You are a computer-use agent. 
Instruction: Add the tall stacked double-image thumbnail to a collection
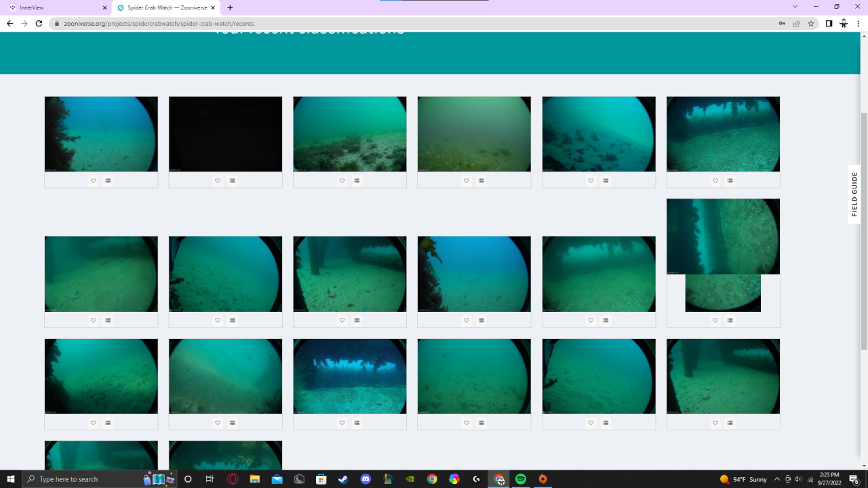[730, 321]
